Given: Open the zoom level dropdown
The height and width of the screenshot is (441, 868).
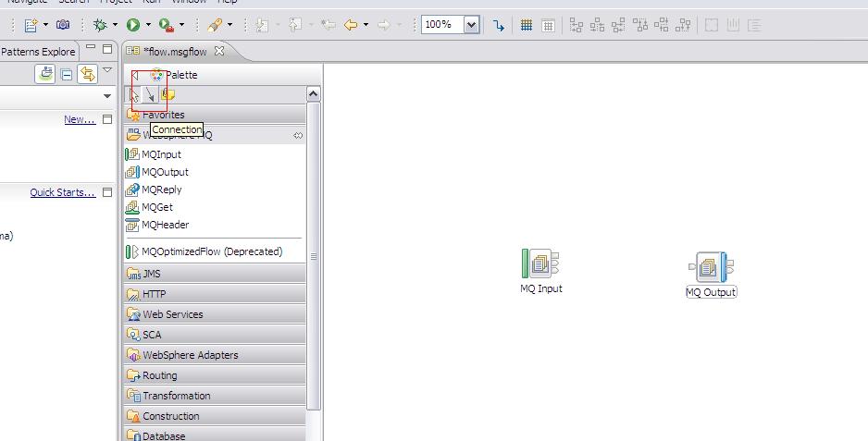Looking at the screenshot, I should point(472,25).
